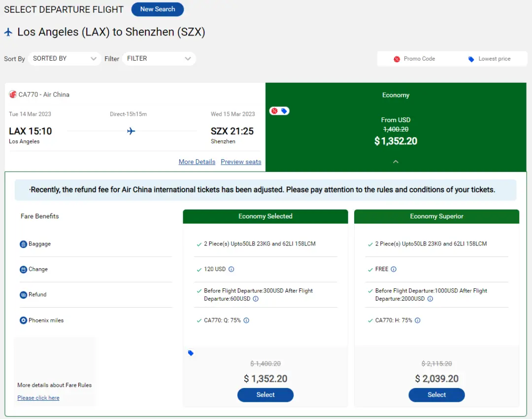
Task: Open info for the 120 USD change fee
Action: (x=231, y=269)
